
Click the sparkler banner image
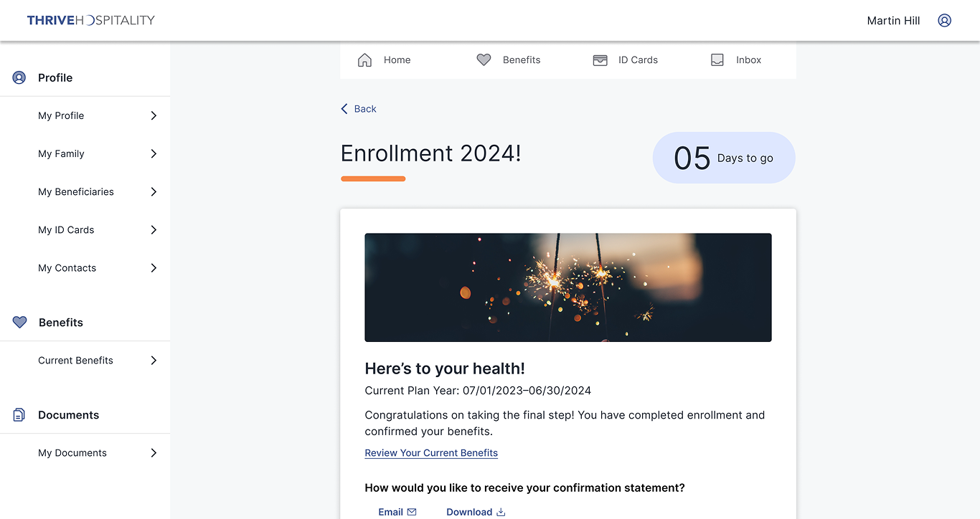[567, 287]
